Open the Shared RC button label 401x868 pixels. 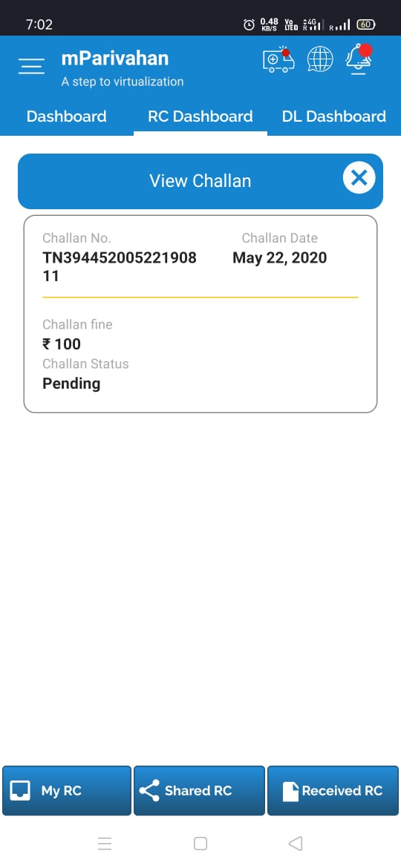coord(198,791)
